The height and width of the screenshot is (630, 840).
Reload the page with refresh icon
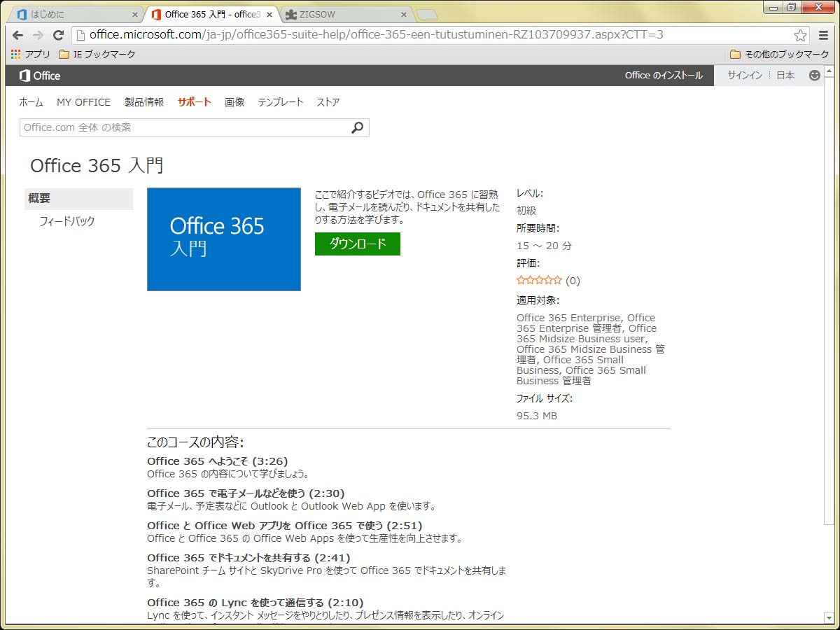[59, 35]
